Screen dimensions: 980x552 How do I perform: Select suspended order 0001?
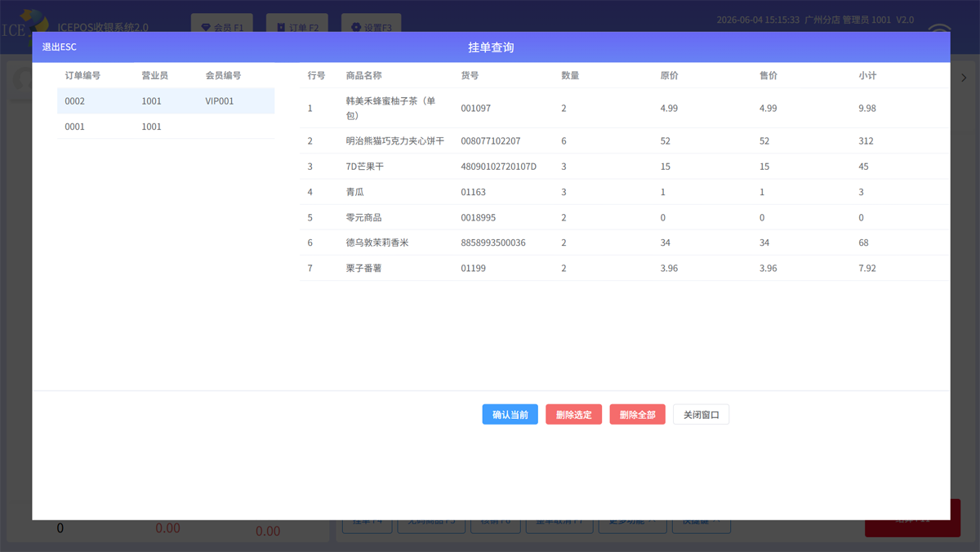[166, 127]
